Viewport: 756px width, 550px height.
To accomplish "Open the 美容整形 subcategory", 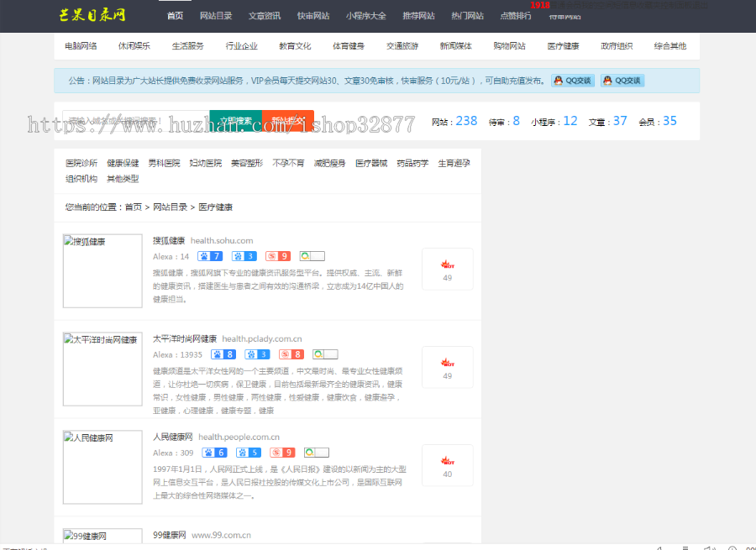I will [247, 164].
